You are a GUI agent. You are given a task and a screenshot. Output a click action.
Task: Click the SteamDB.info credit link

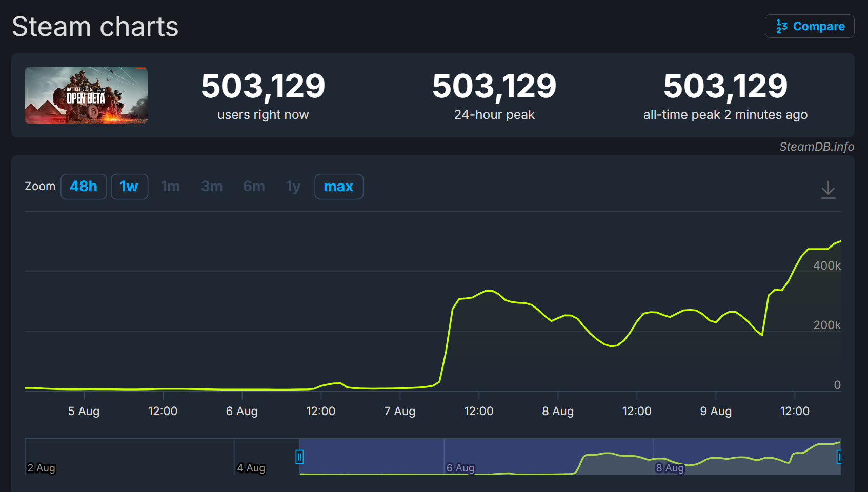click(x=816, y=147)
